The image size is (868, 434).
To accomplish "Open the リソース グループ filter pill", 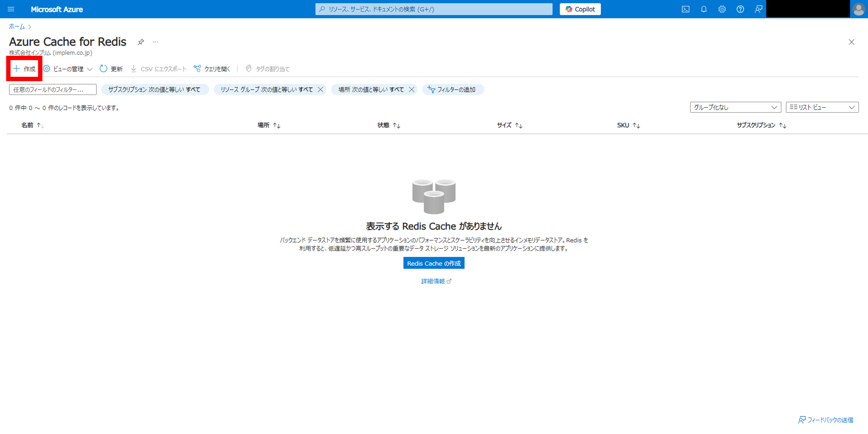I will (x=266, y=89).
